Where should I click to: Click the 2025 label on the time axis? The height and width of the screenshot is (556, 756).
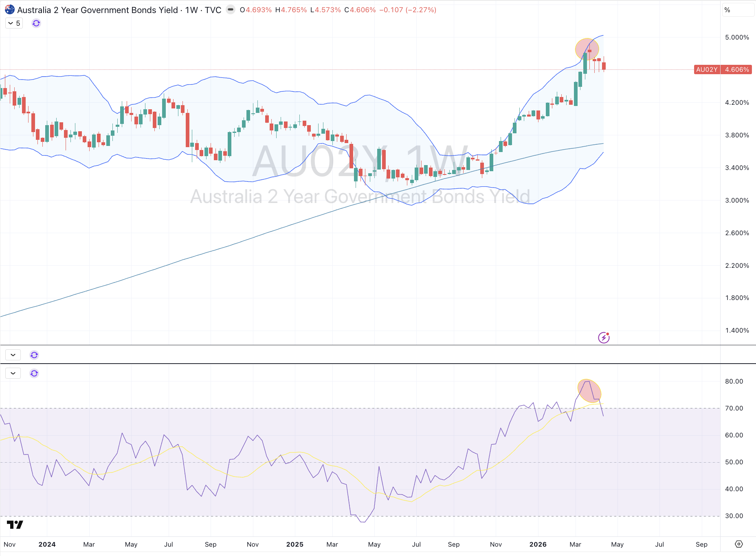tap(294, 544)
